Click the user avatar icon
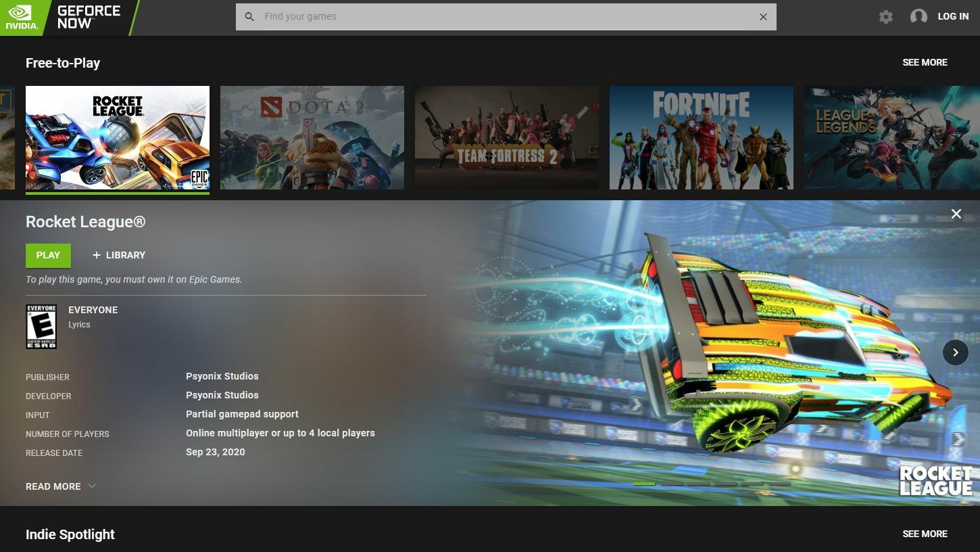This screenshot has width=980, height=552. pos(918,17)
